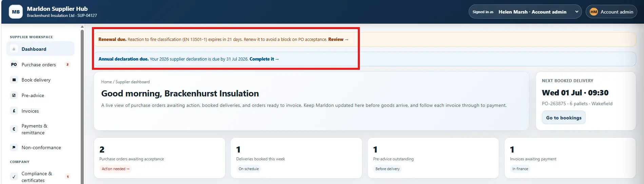
Task: Click the Go to bookings button
Action: (x=564, y=118)
